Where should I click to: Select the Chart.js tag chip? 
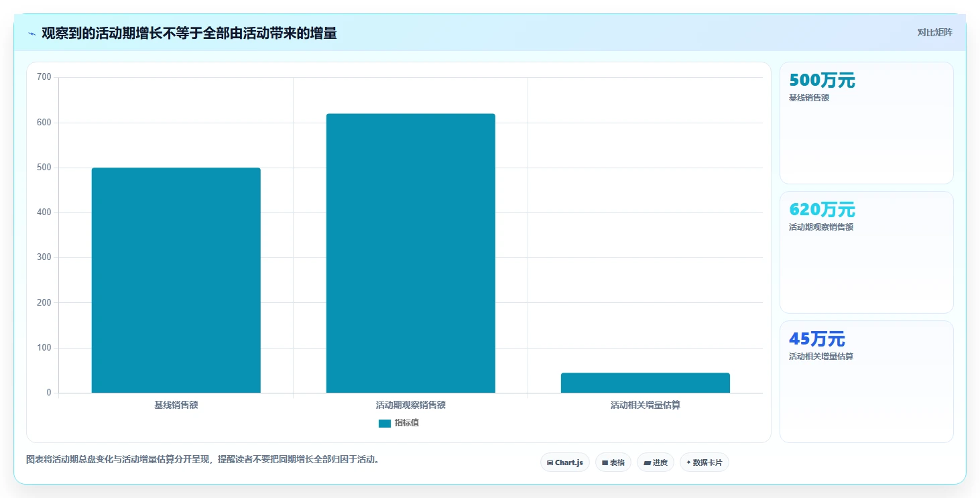click(x=565, y=462)
